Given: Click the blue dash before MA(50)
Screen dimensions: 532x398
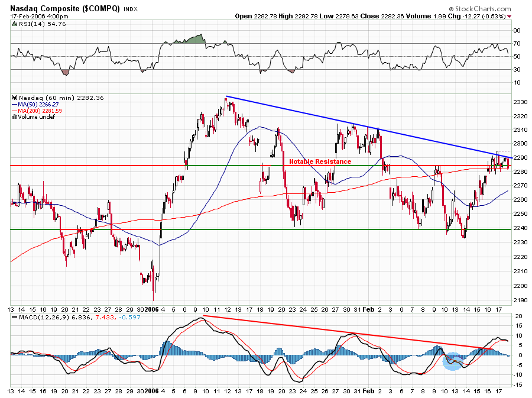Looking at the screenshot, I should coord(14,105).
